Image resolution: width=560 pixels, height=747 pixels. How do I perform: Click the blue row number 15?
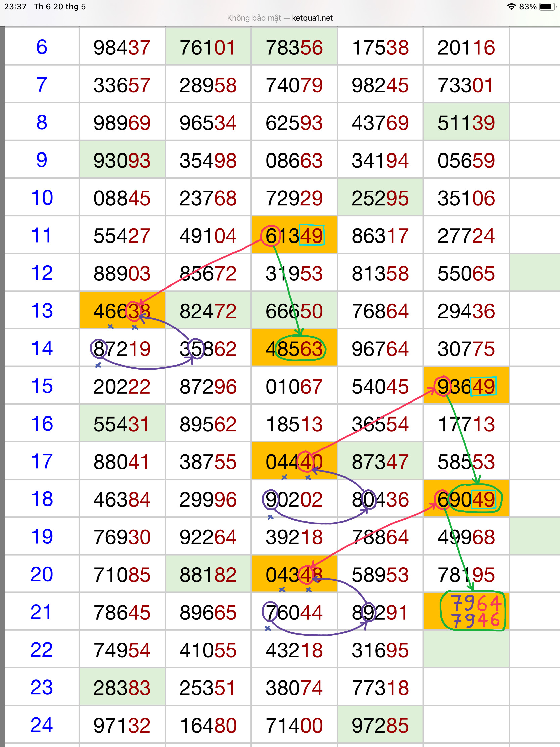(x=42, y=386)
